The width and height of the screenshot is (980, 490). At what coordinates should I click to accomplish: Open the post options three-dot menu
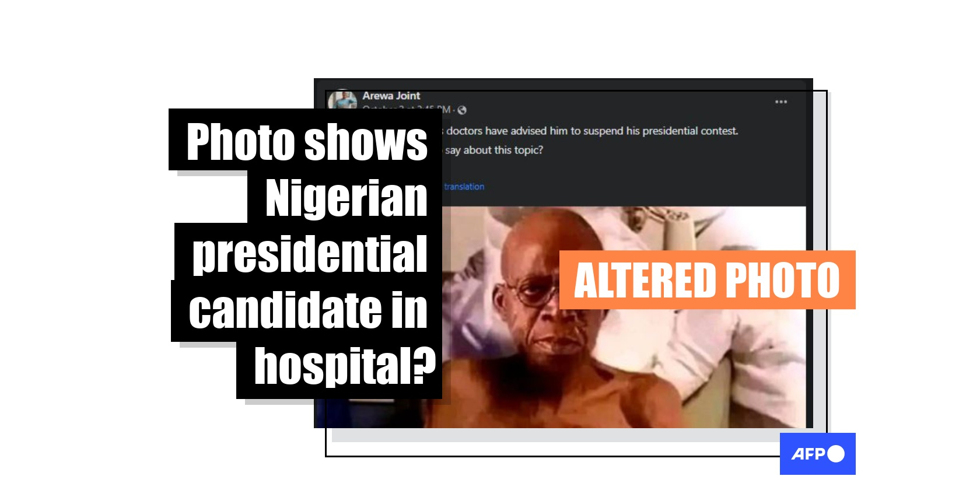point(781,101)
